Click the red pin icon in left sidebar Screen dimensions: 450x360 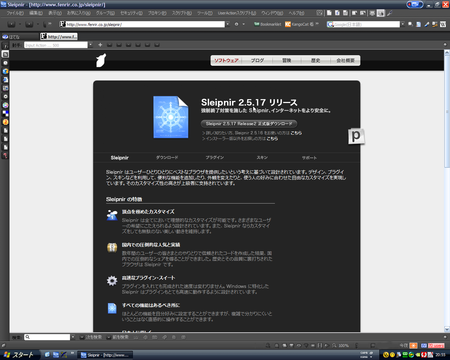click(5, 155)
